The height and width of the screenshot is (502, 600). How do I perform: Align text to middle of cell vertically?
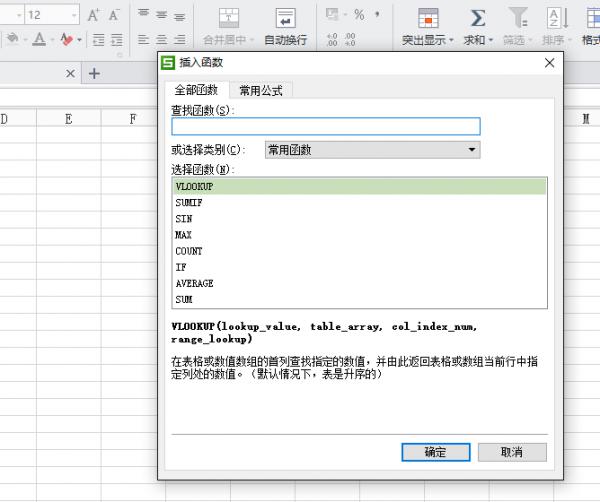(161, 15)
